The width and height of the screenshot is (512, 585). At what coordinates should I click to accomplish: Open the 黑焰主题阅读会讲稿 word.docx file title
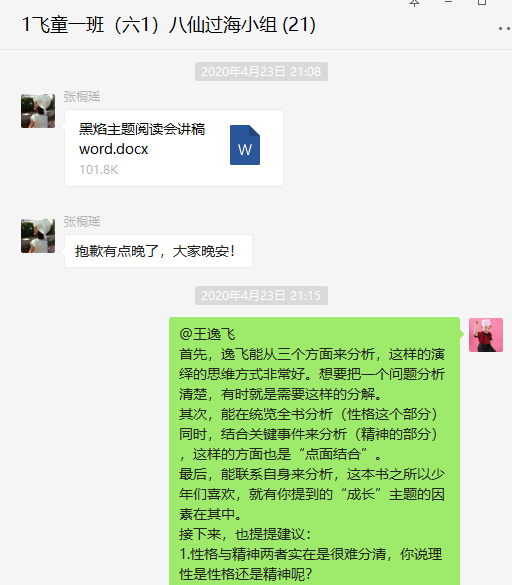[142, 139]
